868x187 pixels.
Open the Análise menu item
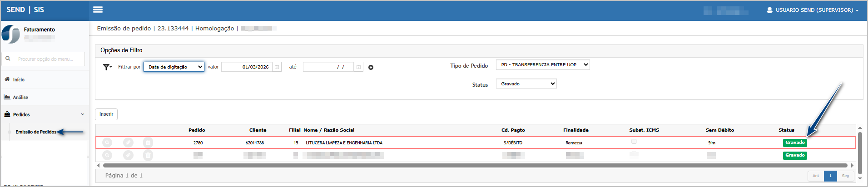[x=20, y=97]
